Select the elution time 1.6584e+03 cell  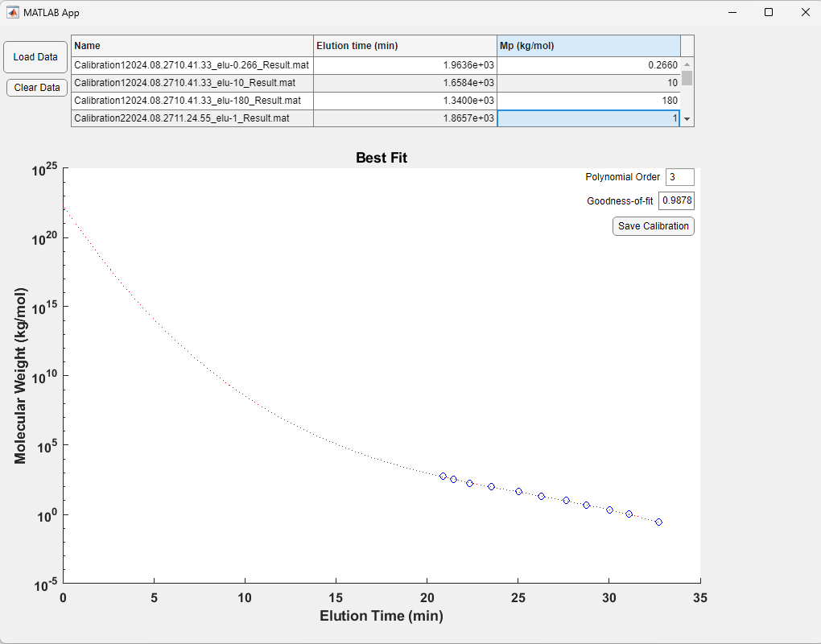tap(405, 83)
